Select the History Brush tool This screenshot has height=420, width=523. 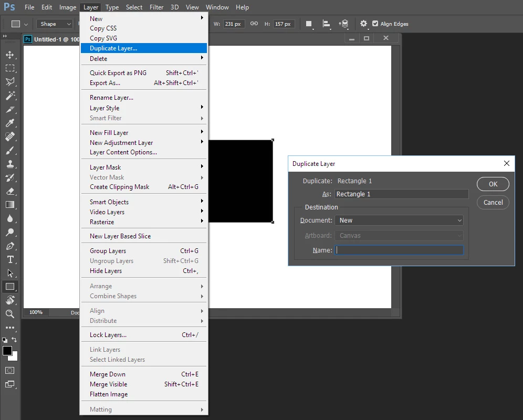click(10, 178)
